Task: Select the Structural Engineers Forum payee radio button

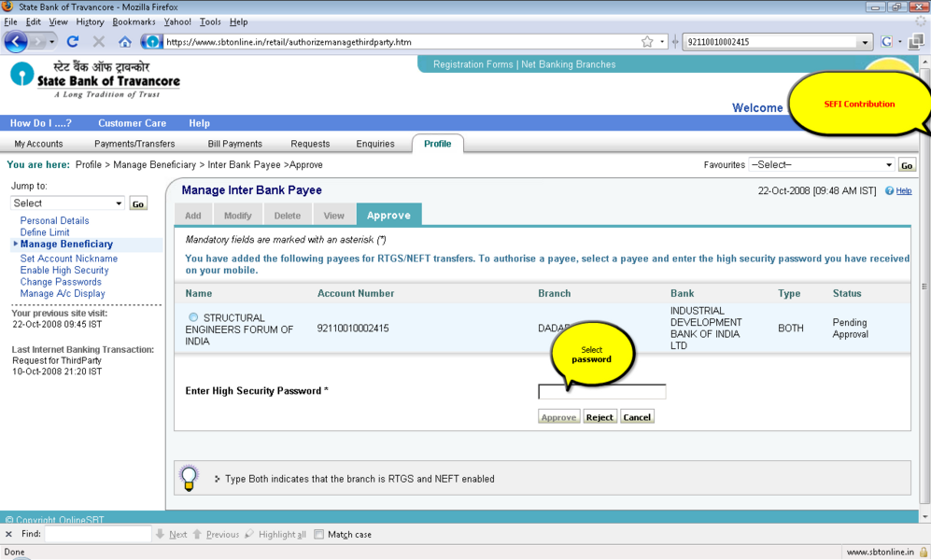Action: (193, 317)
